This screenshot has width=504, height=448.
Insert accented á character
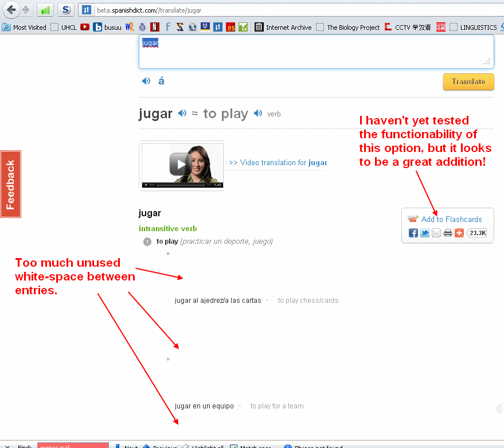pos(161,81)
